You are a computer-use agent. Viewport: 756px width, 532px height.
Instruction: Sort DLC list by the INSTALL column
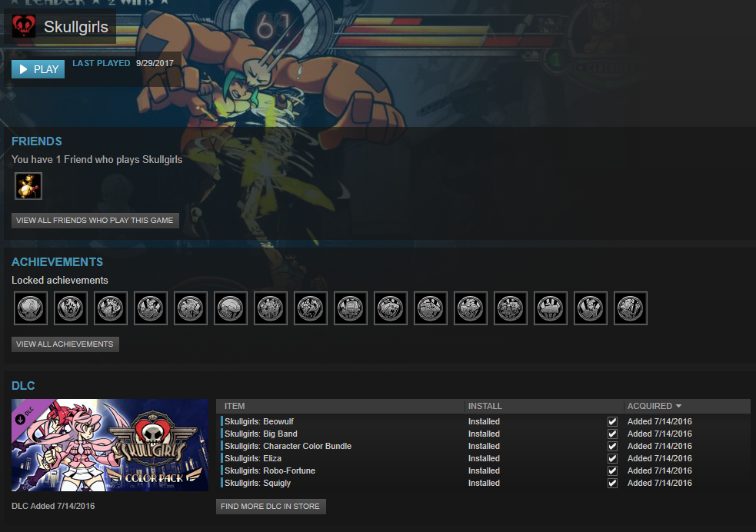pyautogui.click(x=544, y=406)
